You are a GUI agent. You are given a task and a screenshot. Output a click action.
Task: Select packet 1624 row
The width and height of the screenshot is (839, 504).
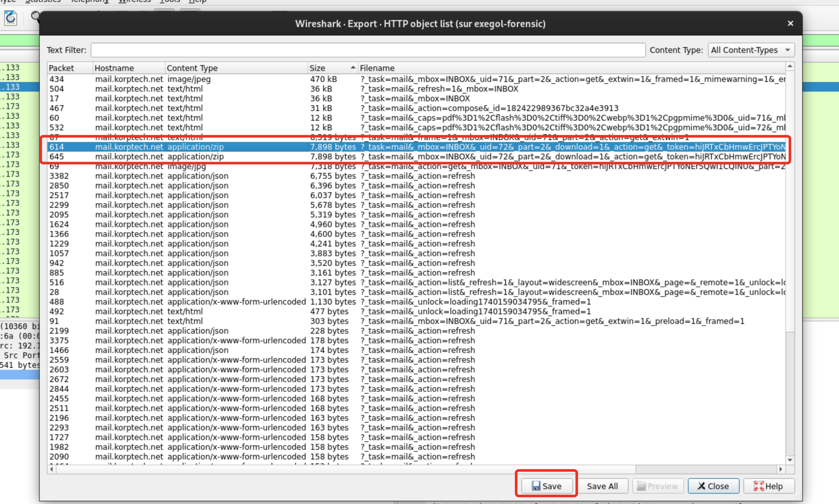click(x=416, y=224)
